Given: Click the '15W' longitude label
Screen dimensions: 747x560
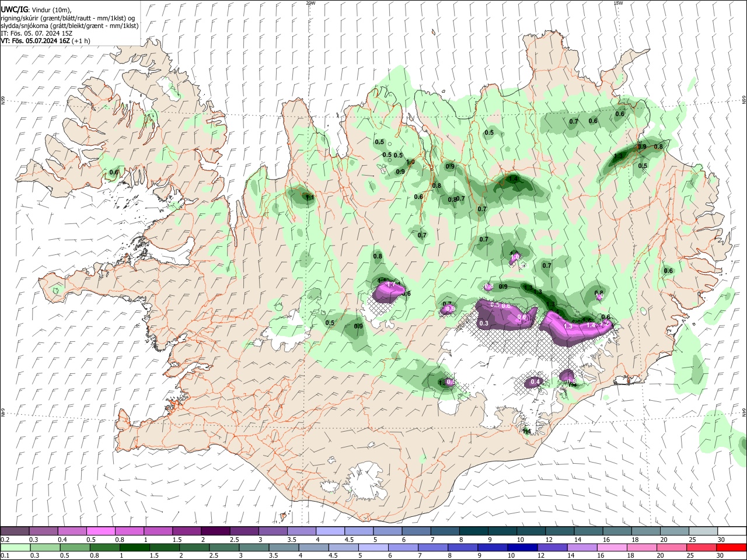Looking at the screenshot, I should [x=618, y=3].
